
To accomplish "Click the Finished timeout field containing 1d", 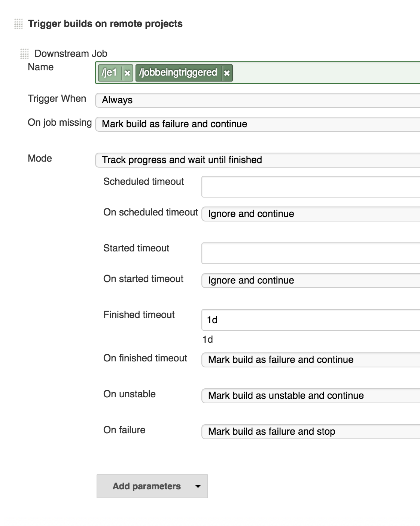I will (x=311, y=320).
